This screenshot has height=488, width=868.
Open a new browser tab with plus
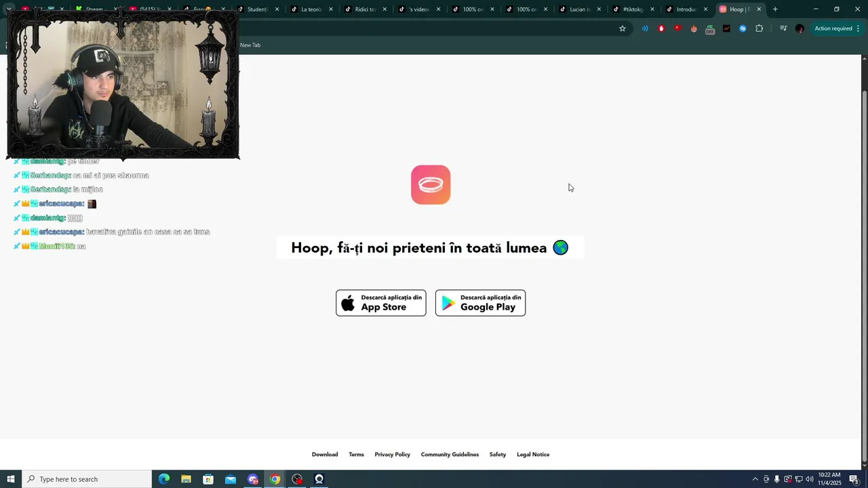pyautogui.click(x=775, y=9)
